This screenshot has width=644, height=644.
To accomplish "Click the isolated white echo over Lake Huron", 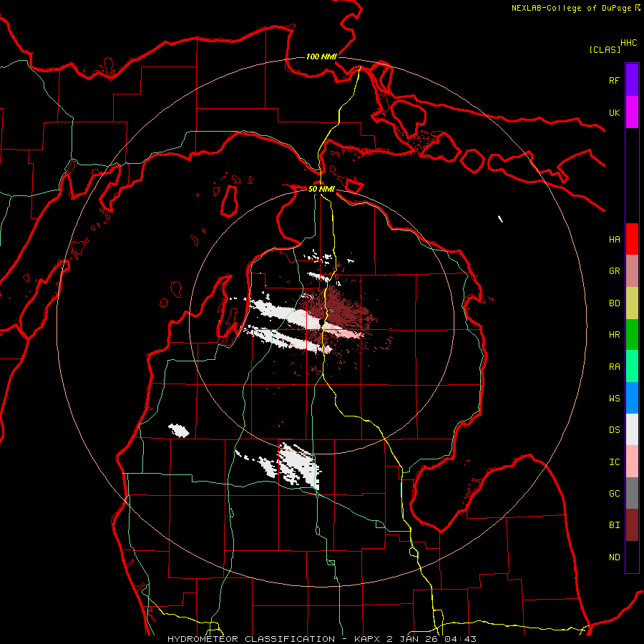I will point(500,218).
